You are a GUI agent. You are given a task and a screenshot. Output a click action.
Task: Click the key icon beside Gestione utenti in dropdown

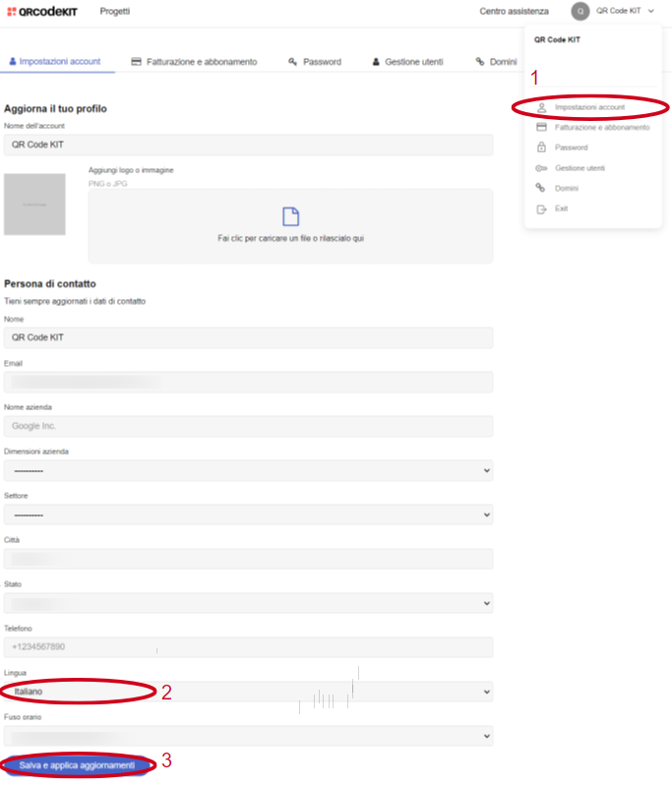tap(541, 168)
